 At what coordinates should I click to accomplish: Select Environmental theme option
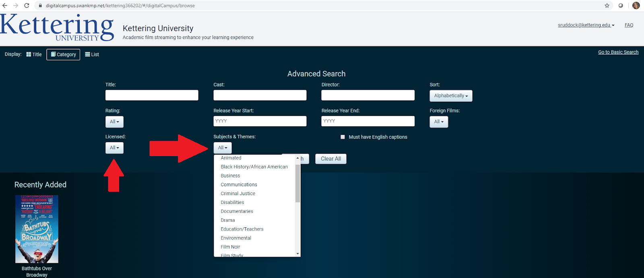pyautogui.click(x=236, y=238)
